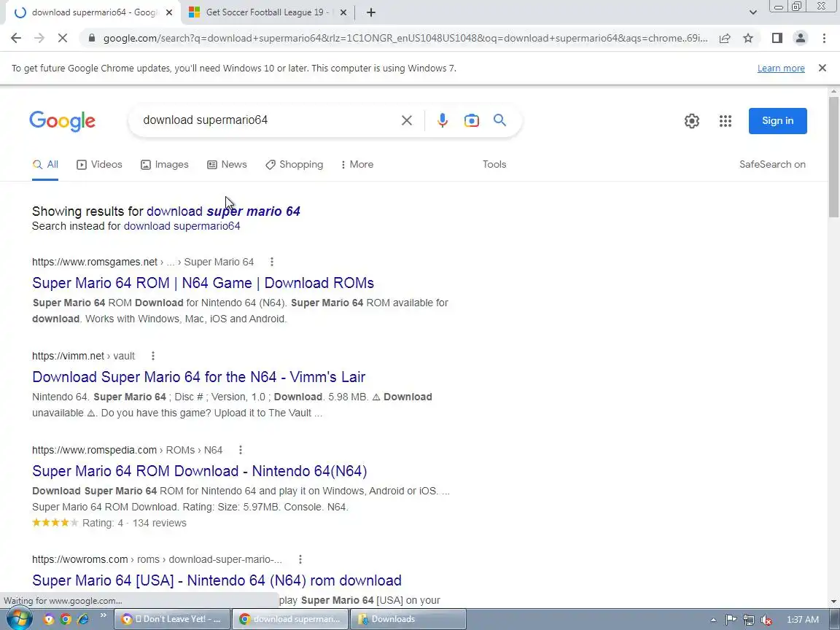840x630 pixels.
Task: Open options for wowroms.com result
Action: click(300, 559)
